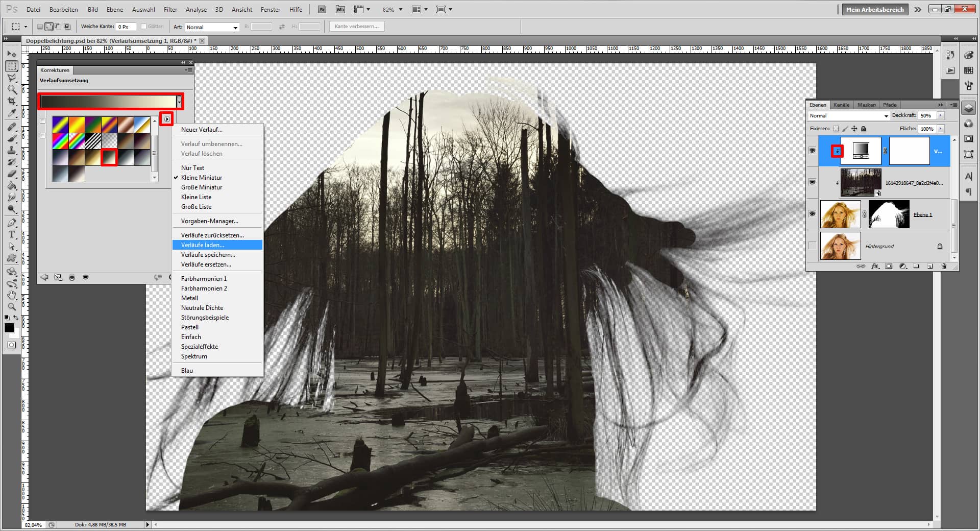Select the Lasso tool
This screenshot has width=980, height=531.
click(x=11, y=78)
